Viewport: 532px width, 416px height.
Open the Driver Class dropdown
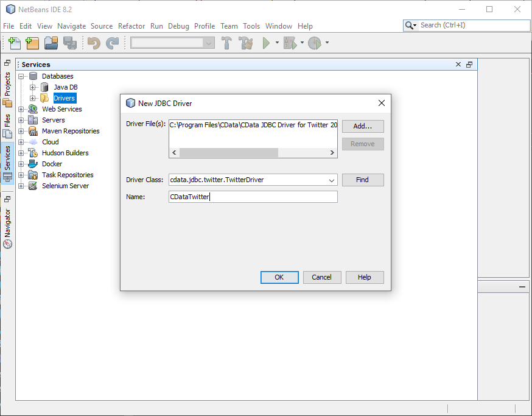coord(332,180)
